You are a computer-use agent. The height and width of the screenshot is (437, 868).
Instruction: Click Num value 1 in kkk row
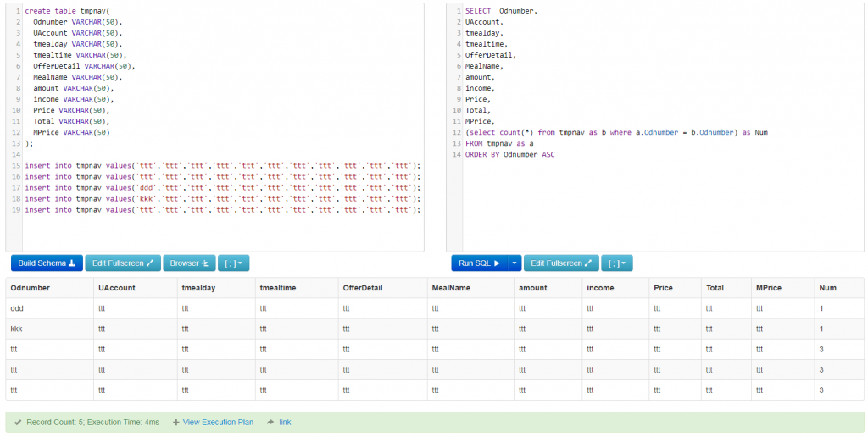[x=839, y=329]
